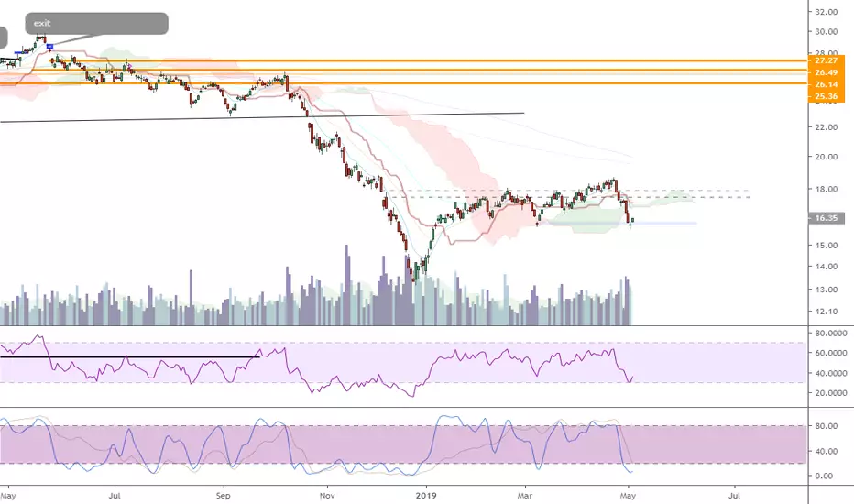Click the 15.00 price axis value

(x=826, y=246)
